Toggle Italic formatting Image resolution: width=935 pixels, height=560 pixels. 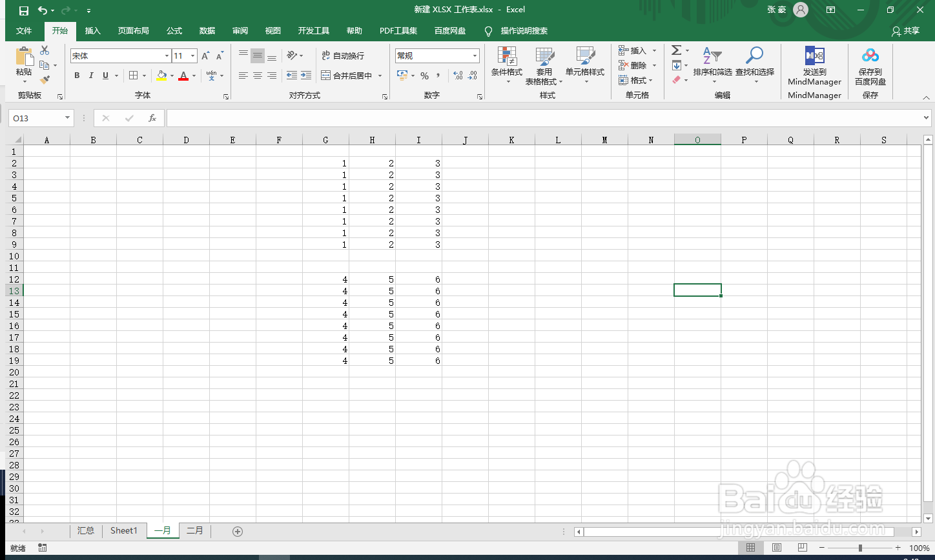point(91,75)
